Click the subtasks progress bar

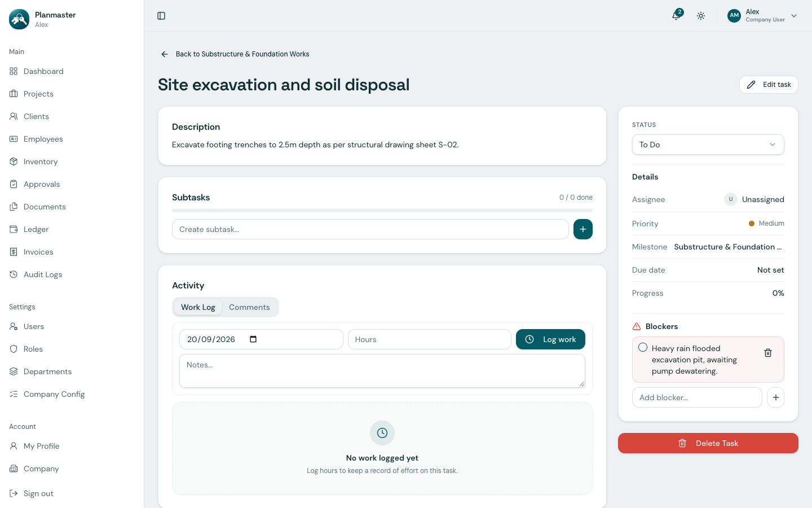tap(382, 211)
